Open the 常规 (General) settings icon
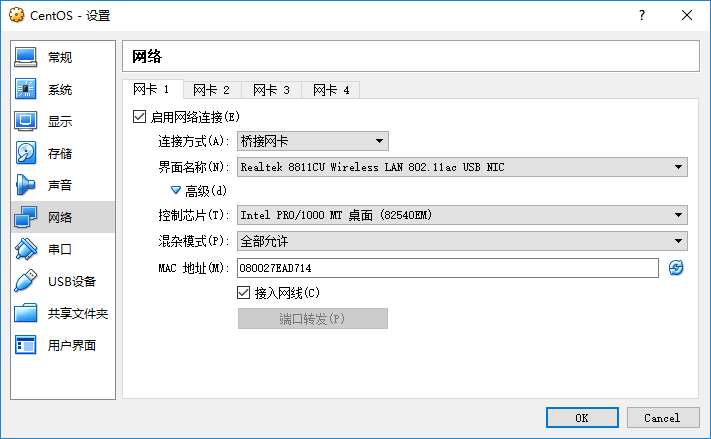711x439 pixels. [x=26, y=57]
